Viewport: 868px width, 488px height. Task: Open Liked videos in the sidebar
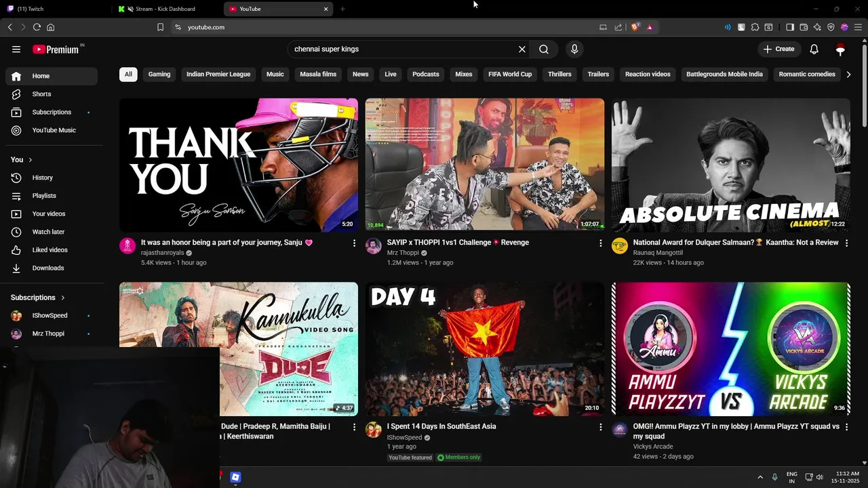(52, 250)
